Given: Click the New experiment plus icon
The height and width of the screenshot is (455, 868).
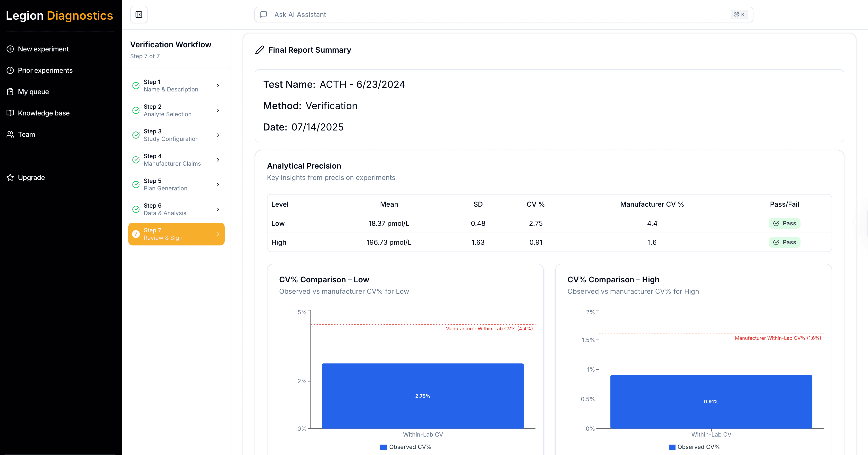Looking at the screenshot, I should pos(10,49).
